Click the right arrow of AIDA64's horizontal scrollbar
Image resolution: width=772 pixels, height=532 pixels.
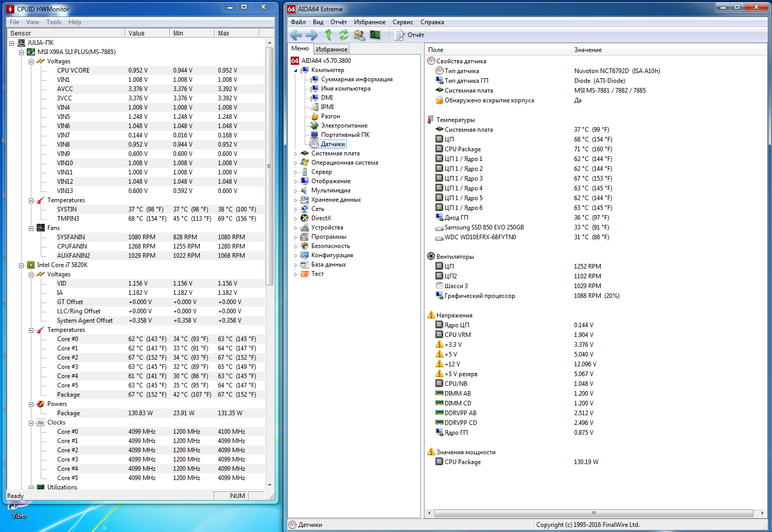click(762, 513)
